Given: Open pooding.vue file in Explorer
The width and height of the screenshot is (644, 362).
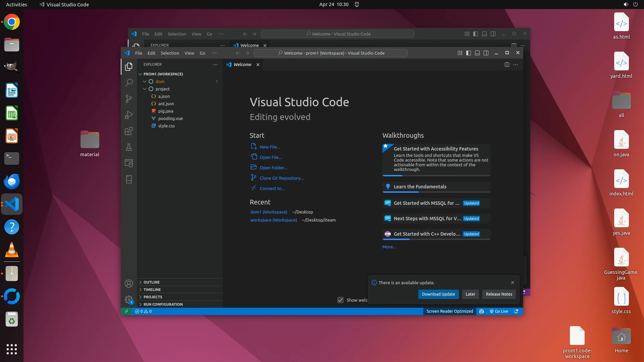Looking at the screenshot, I should [x=170, y=118].
